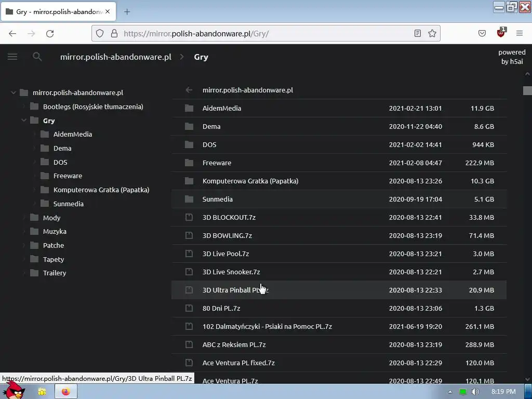Open Patche folder in sidebar tree

click(54, 245)
